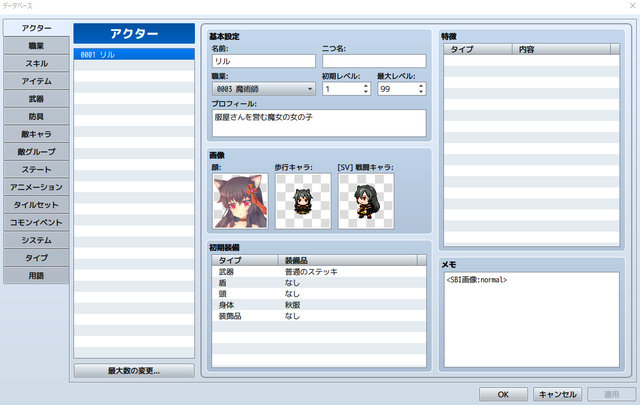The image size is (640, 405).
Task: Select the 身体 equipment row
Action: click(319, 305)
